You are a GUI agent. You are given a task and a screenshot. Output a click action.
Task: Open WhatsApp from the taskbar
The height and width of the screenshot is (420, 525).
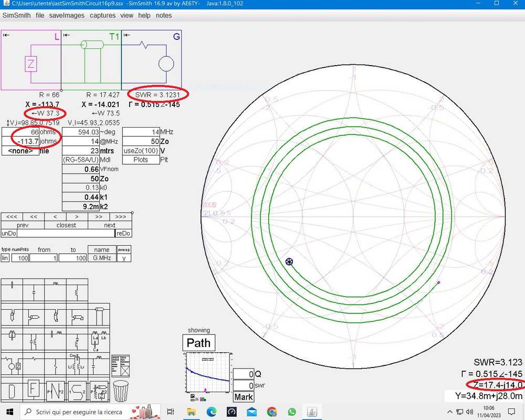[x=292, y=412]
